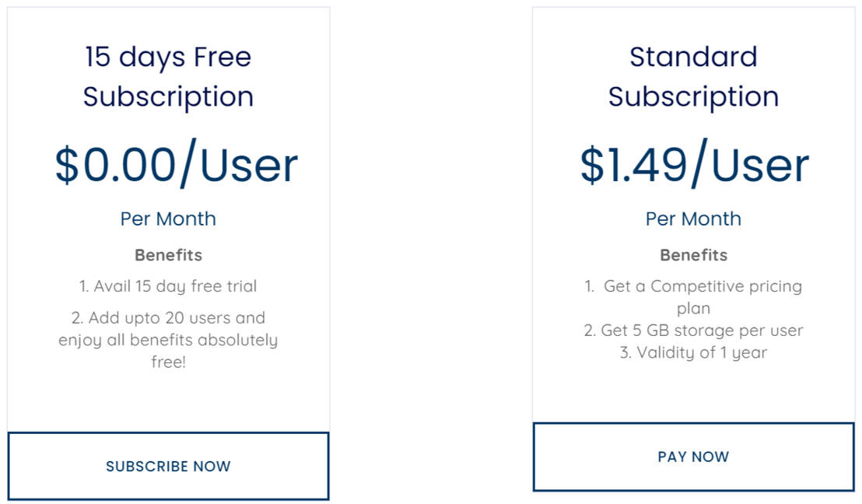This screenshot has width=862, height=504.
Task: Click Per Month under the free plan
Action: coord(168,219)
